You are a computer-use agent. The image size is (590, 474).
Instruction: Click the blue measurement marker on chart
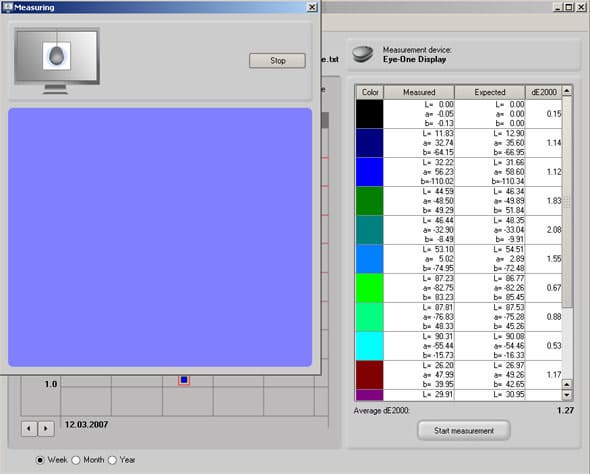click(184, 380)
